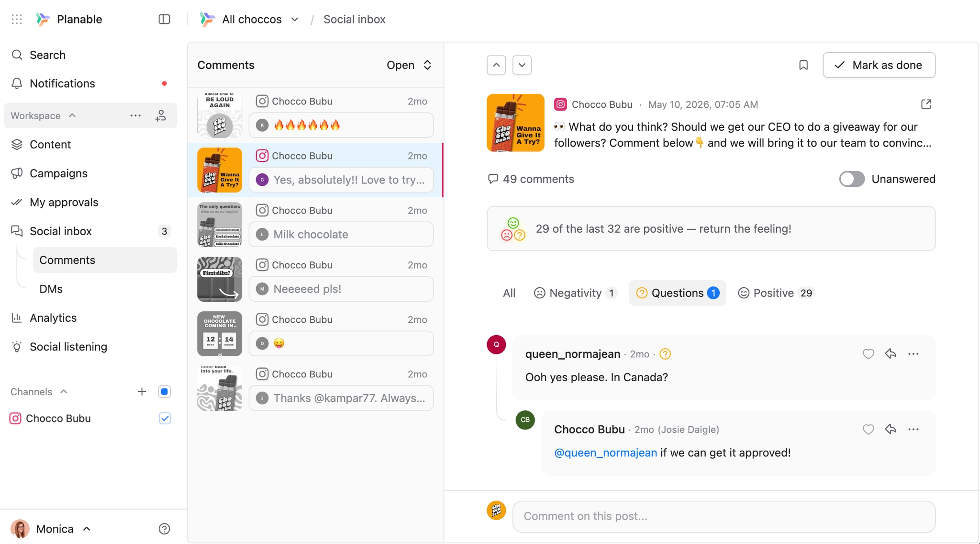The width and height of the screenshot is (980, 544).
Task: Reply to queen_normajean's comment
Action: 891,354
